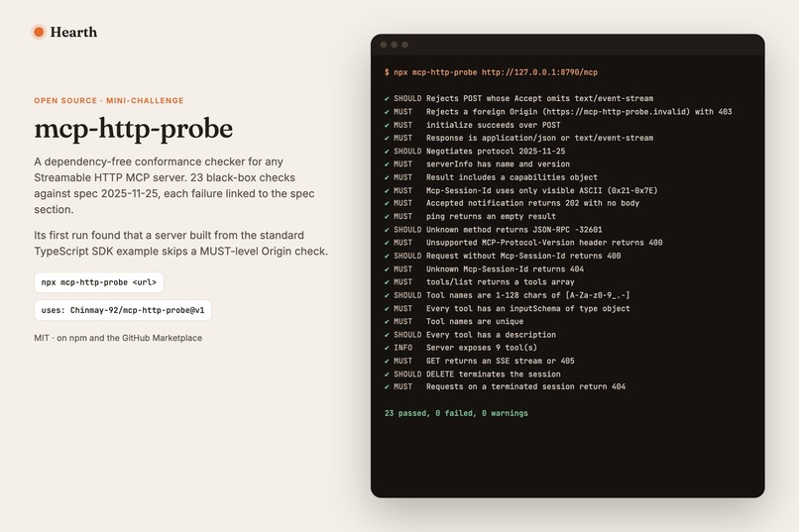Image resolution: width=799 pixels, height=532 pixels.
Task: Click the checkmark beside 'Every tool has an inputSchema'
Action: click(x=387, y=308)
